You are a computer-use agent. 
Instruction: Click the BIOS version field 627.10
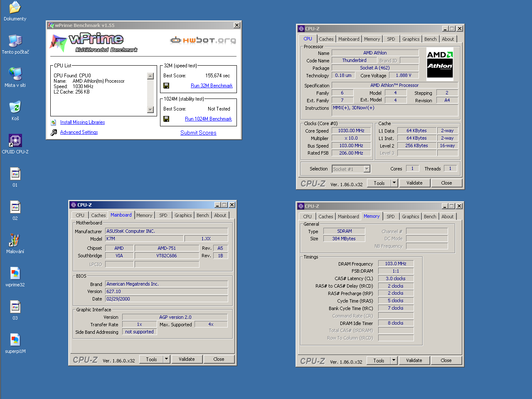[167, 291]
